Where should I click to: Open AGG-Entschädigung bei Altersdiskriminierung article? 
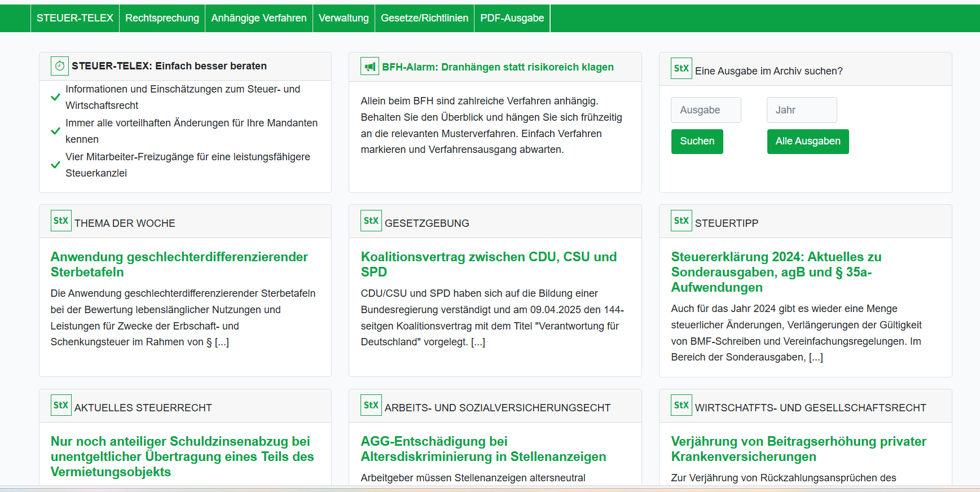(x=484, y=449)
